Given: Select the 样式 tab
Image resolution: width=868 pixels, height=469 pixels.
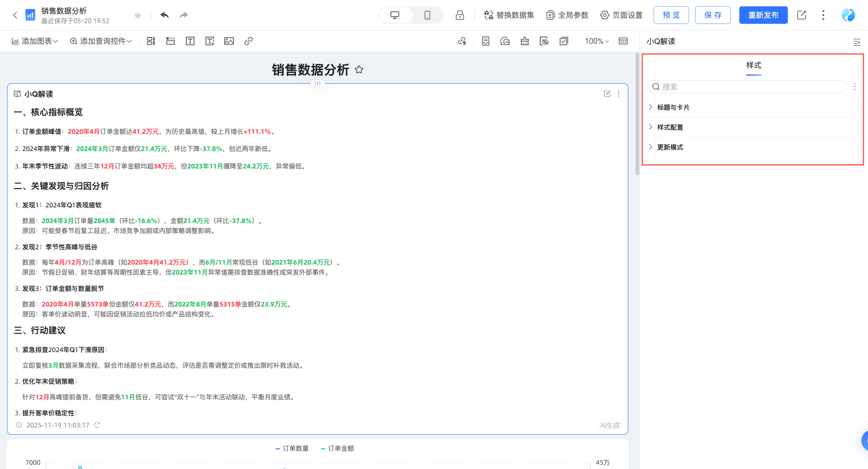Looking at the screenshot, I should tap(753, 65).
